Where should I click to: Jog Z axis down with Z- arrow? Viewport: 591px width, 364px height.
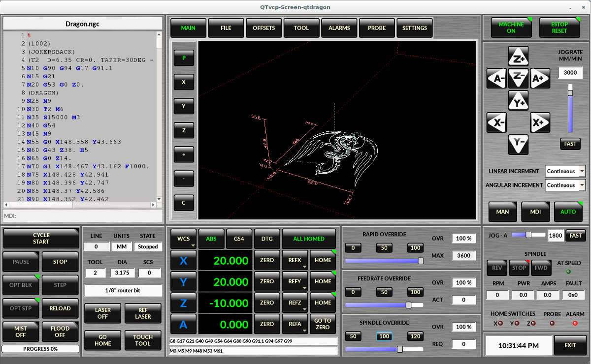tap(518, 78)
